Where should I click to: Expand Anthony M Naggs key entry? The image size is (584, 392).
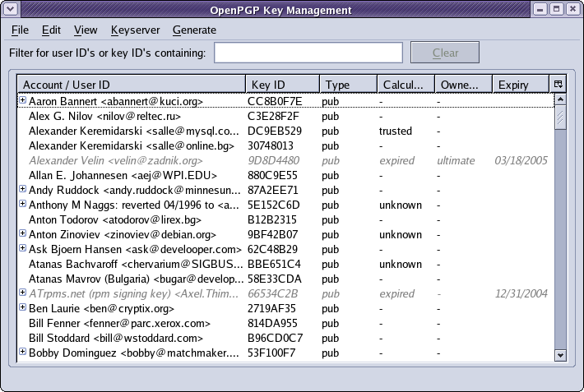(x=23, y=204)
